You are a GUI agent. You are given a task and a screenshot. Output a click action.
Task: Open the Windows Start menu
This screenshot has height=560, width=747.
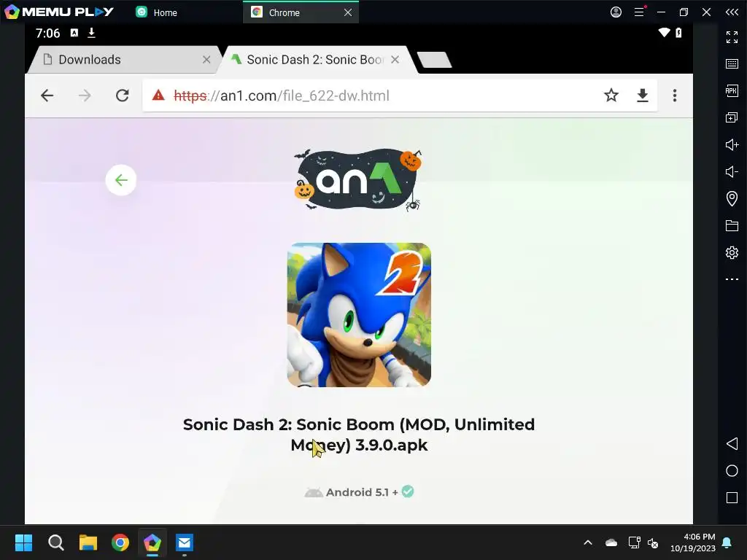(23, 542)
